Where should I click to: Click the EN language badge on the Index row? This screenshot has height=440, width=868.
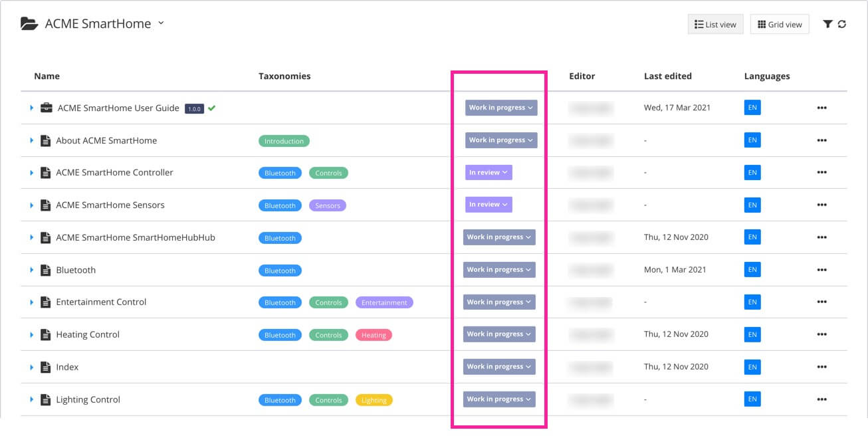point(752,367)
